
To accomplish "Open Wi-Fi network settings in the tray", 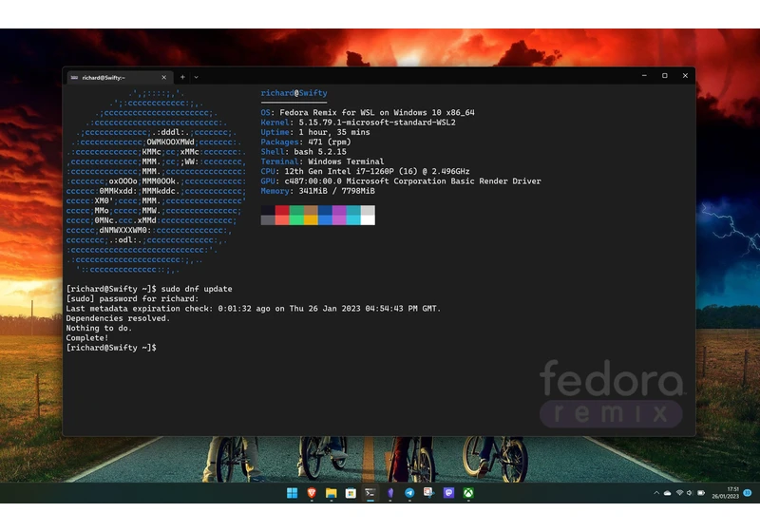I will (679, 493).
